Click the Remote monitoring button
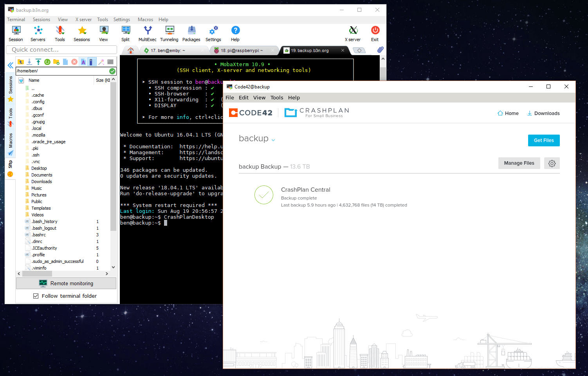The height and width of the screenshot is (376, 588). (66, 283)
